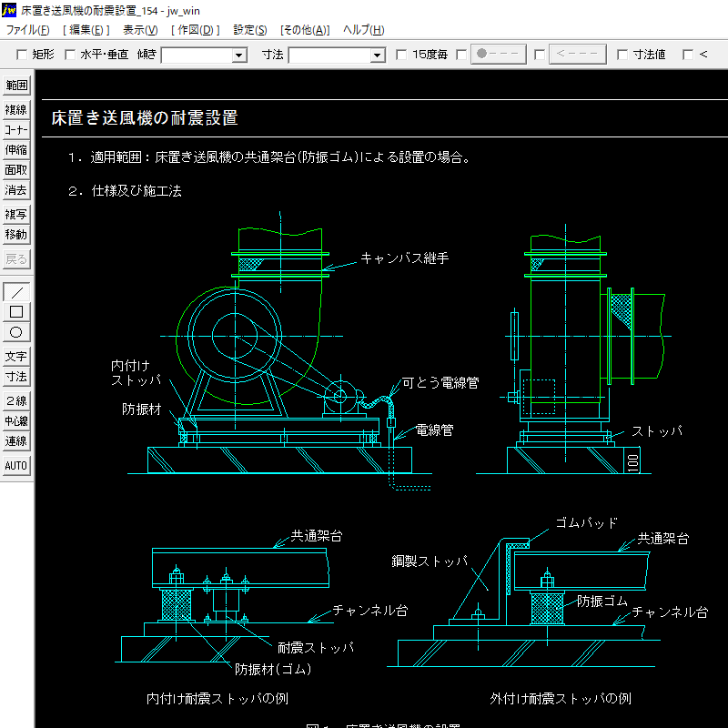This screenshot has width=728, height=728.
Task: Tick checkbox beside the ●--- button
Action: coord(461,55)
